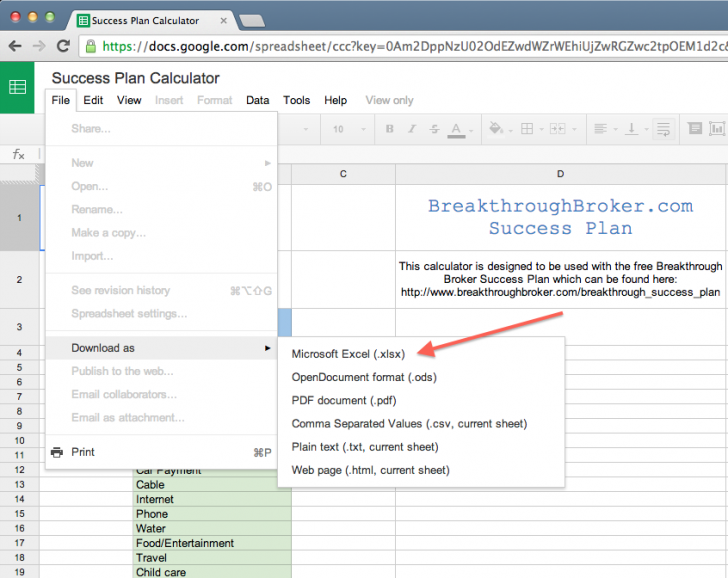Expand the vertical align dropdown arrow
The image size is (728, 578).
click(x=646, y=130)
